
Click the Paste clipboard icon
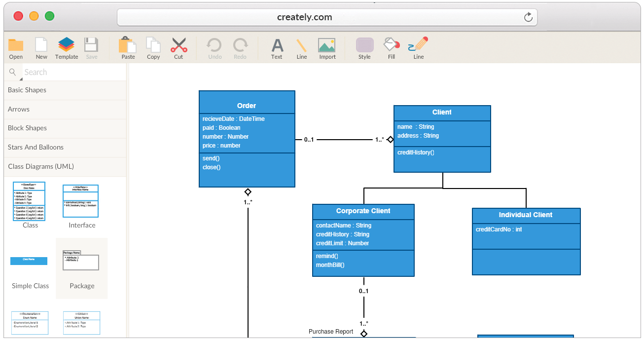128,46
